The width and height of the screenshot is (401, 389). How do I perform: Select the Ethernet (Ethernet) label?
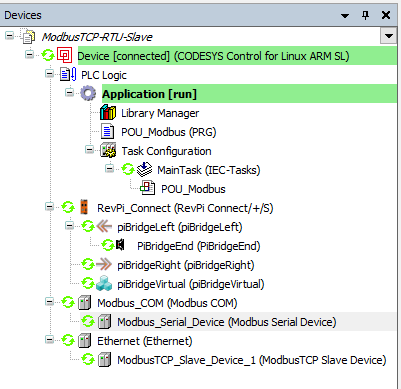coord(145,341)
